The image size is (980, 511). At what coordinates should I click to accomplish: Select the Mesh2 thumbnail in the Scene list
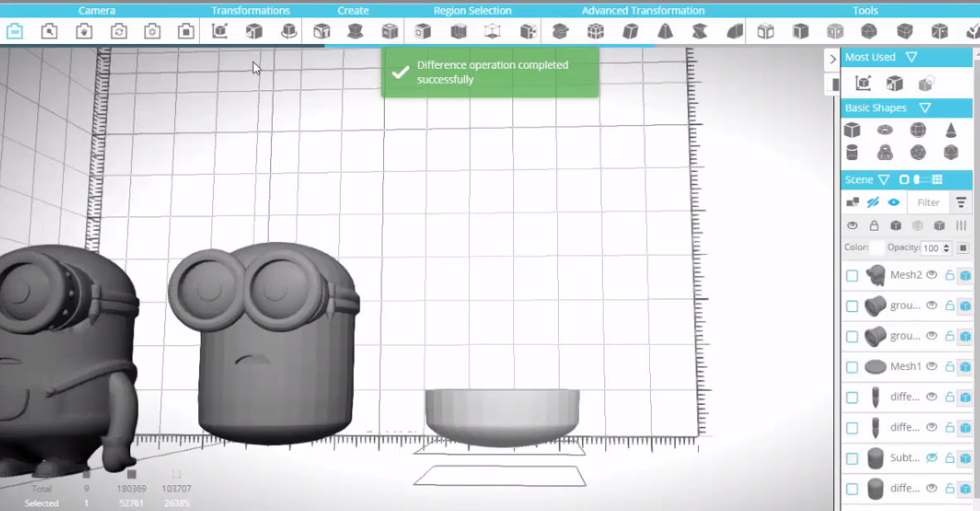coord(876,275)
